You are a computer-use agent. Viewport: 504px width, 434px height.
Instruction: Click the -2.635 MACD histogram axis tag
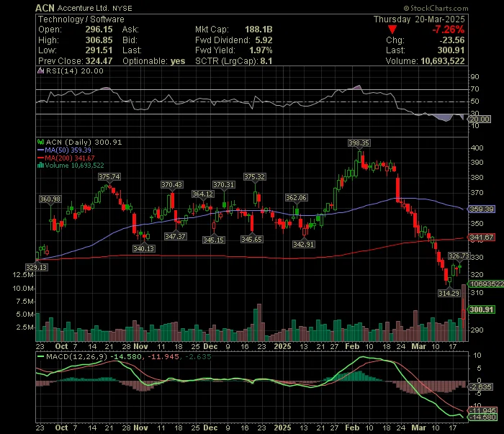[480, 387]
